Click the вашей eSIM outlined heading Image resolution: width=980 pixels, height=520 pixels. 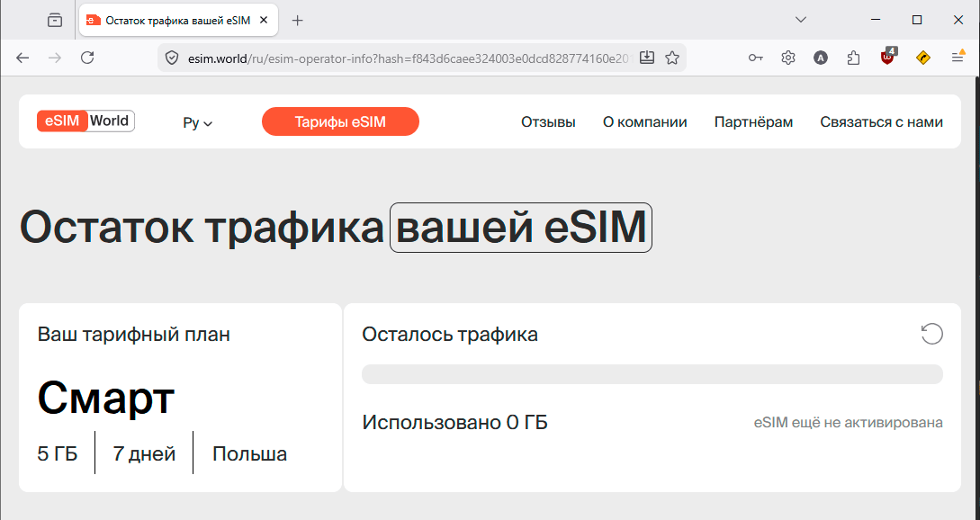pyautogui.click(x=521, y=228)
